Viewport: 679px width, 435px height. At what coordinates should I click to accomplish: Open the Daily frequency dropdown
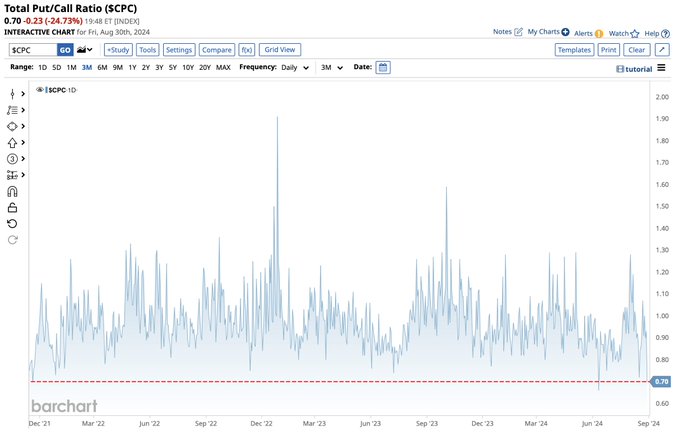pyautogui.click(x=295, y=68)
